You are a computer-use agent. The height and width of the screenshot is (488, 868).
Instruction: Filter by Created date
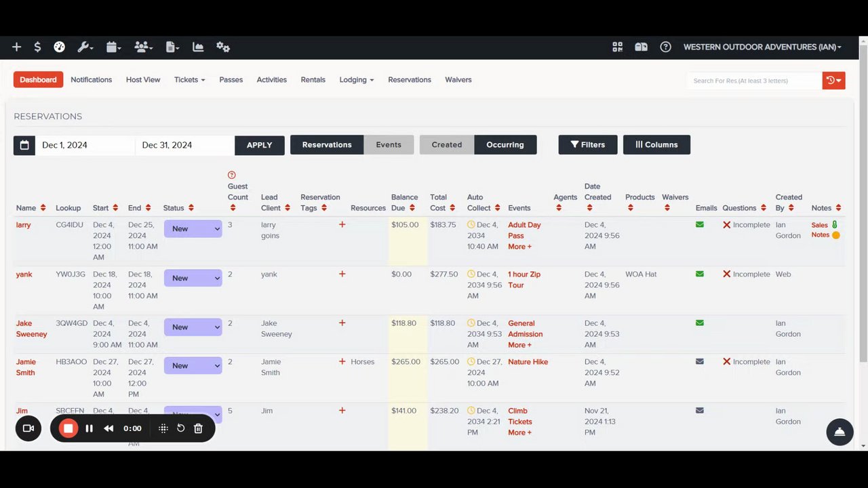point(447,145)
